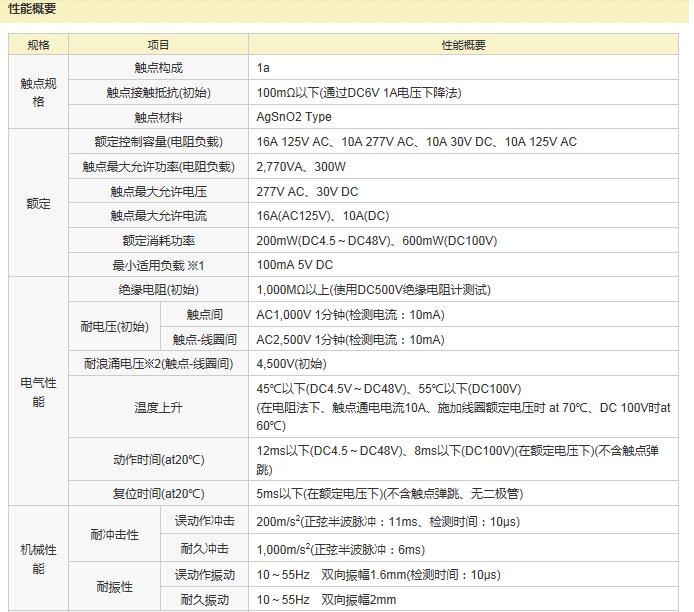Select the AgSnO2 Type value

click(x=294, y=117)
